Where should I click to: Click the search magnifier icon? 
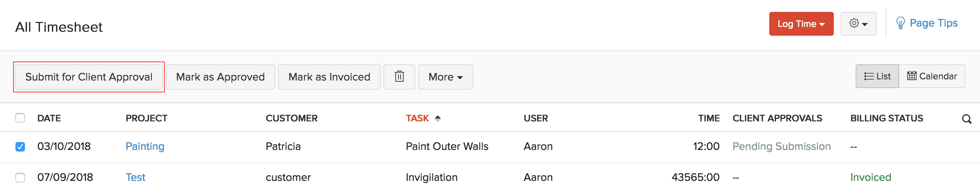[967, 119]
